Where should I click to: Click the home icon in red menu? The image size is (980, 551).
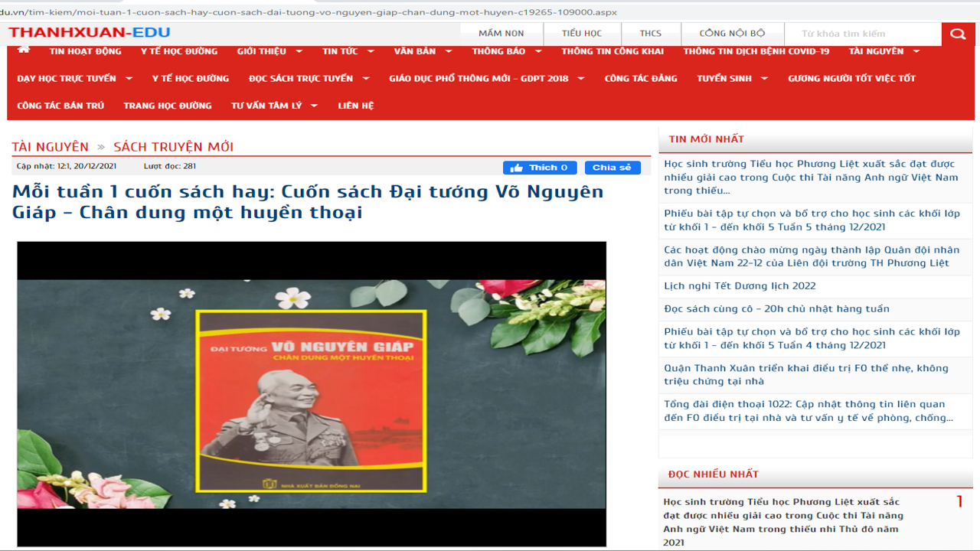tap(24, 50)
